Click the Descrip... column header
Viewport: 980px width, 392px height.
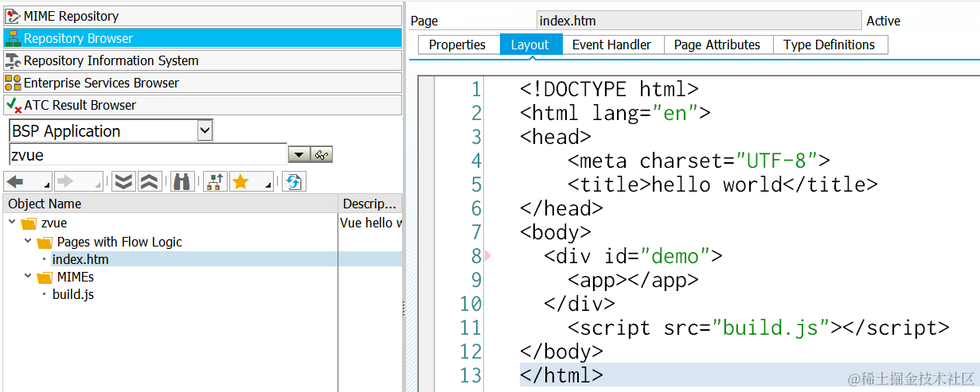pos(371,204)
